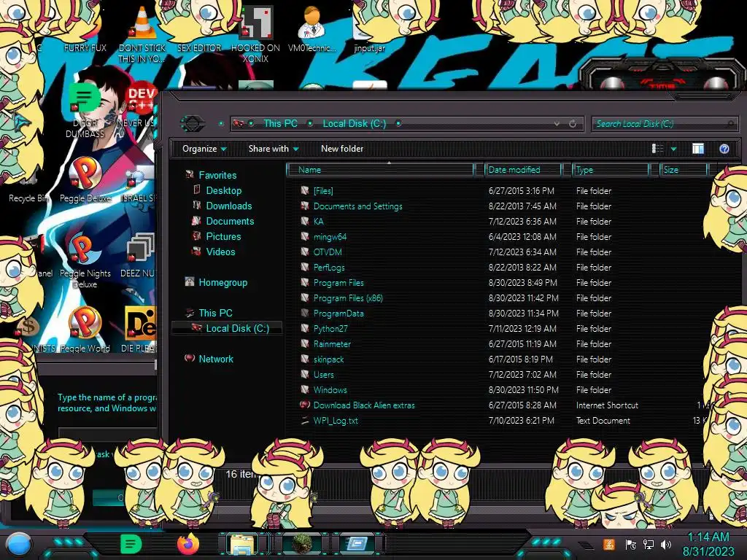Click This PC in the address bar

[281, 123]
